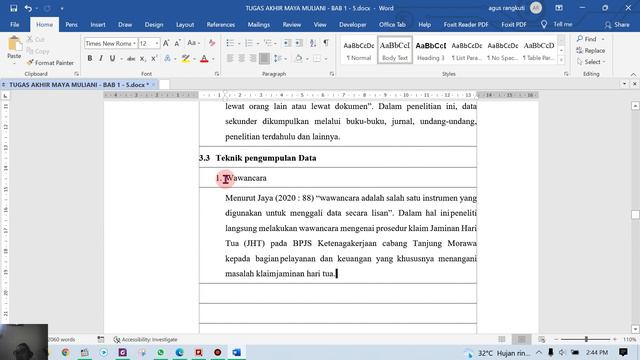Activate the Format Painter

(x=51, y=63)
